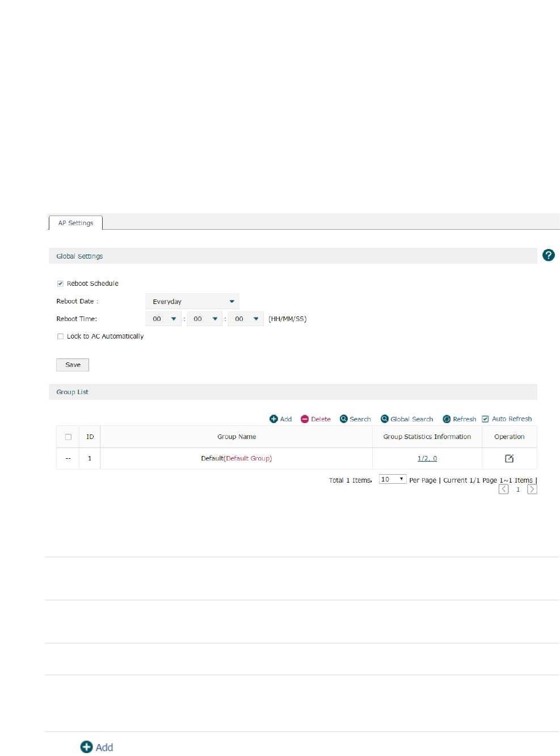Screen dimensions: 560x756
Task: Toggle the Reboot Schedule checkbox
Action: [60, 284]
